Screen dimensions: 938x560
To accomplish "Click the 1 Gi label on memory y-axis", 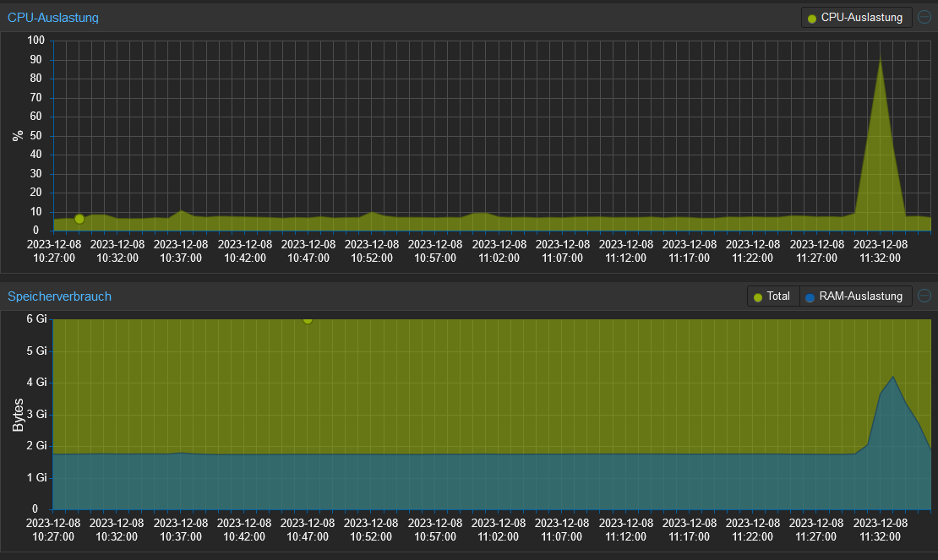I will (x=36, y=477).
